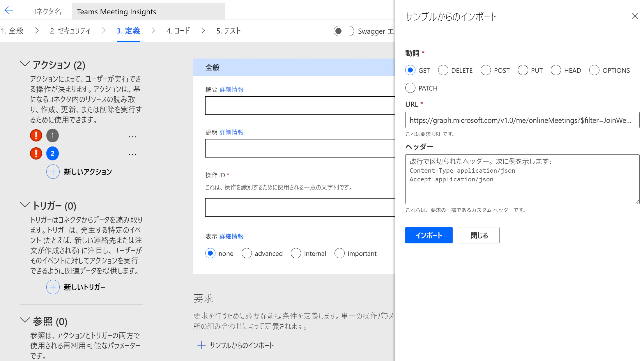Select the POST verb radio button
Image resolution: width=644 pixels, height=361 pixels.
[486, 70]
